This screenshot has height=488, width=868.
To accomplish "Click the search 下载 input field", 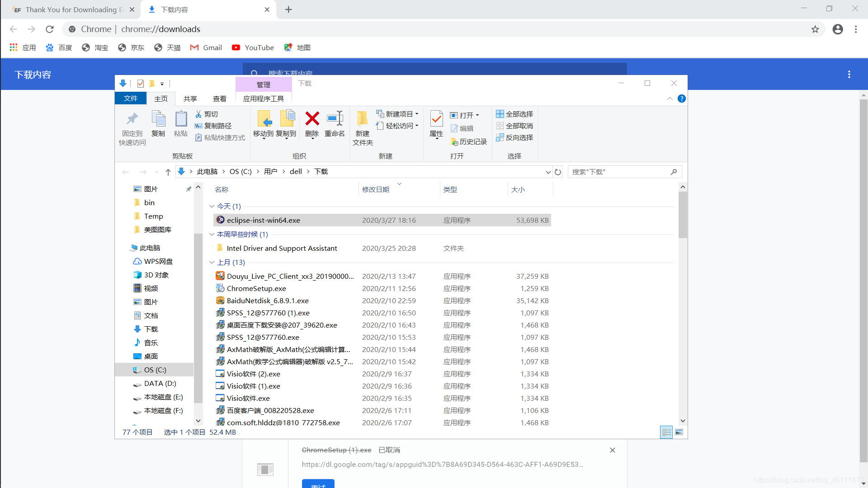I will click(619, 172).
